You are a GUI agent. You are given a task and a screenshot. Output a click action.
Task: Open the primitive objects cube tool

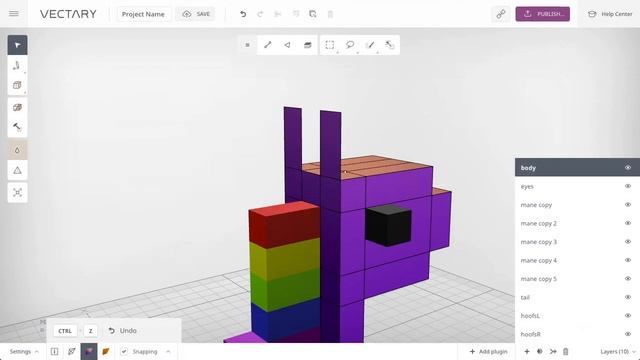[17, 85]
